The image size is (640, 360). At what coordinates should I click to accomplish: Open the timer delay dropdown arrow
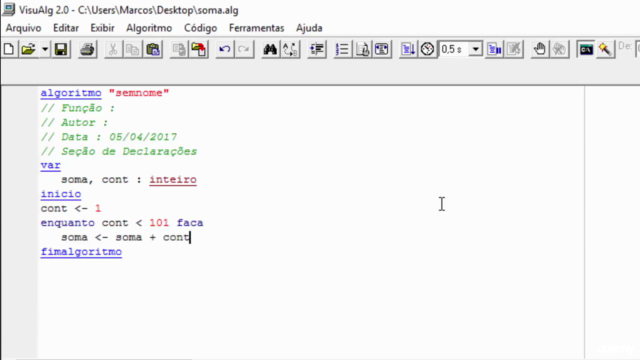coord(476,49)
